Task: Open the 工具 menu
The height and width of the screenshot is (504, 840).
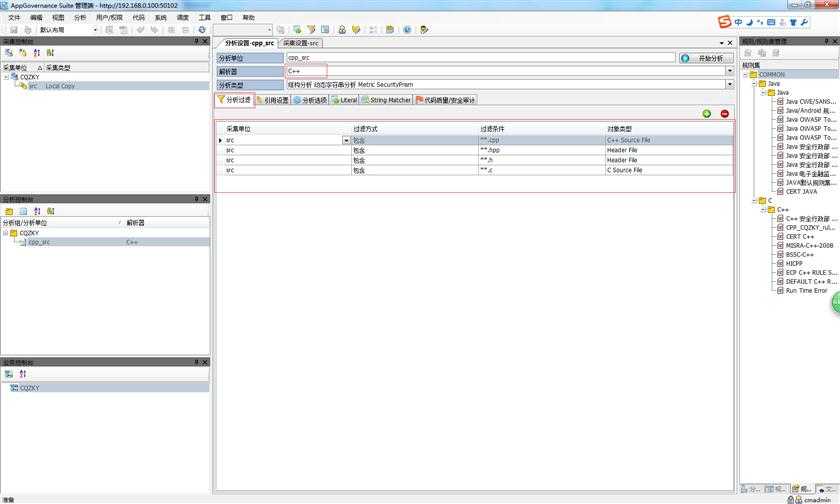Action: (x=205, y=18)
